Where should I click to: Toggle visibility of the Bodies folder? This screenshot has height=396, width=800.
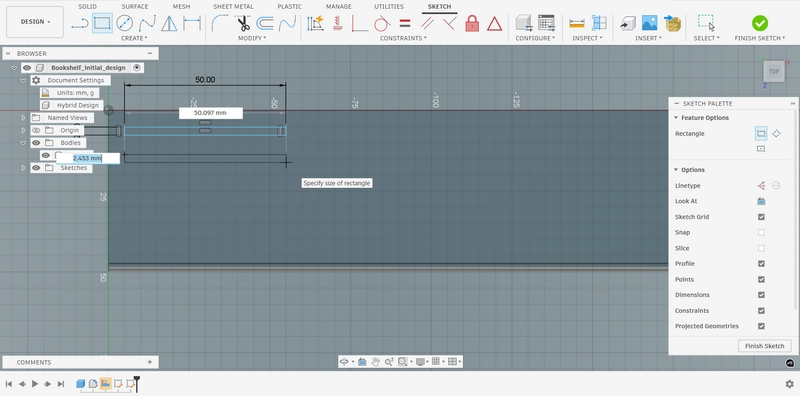click(36, 143)
